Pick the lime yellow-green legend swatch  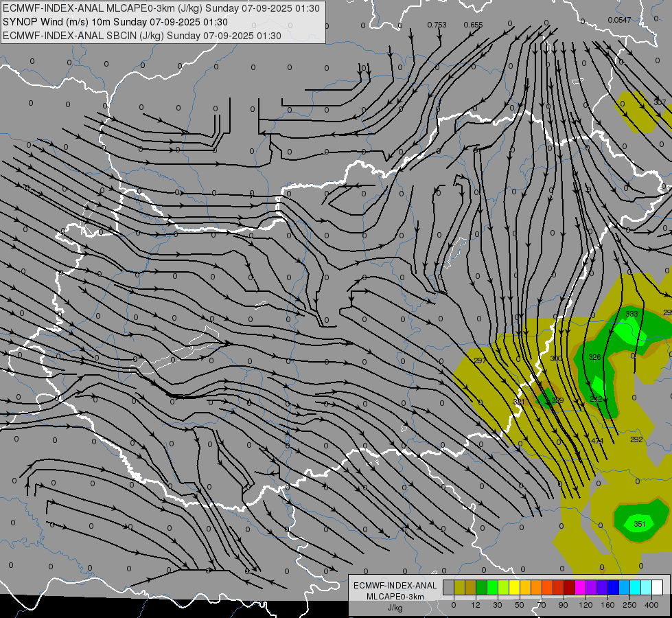click(x=504, y=587)
